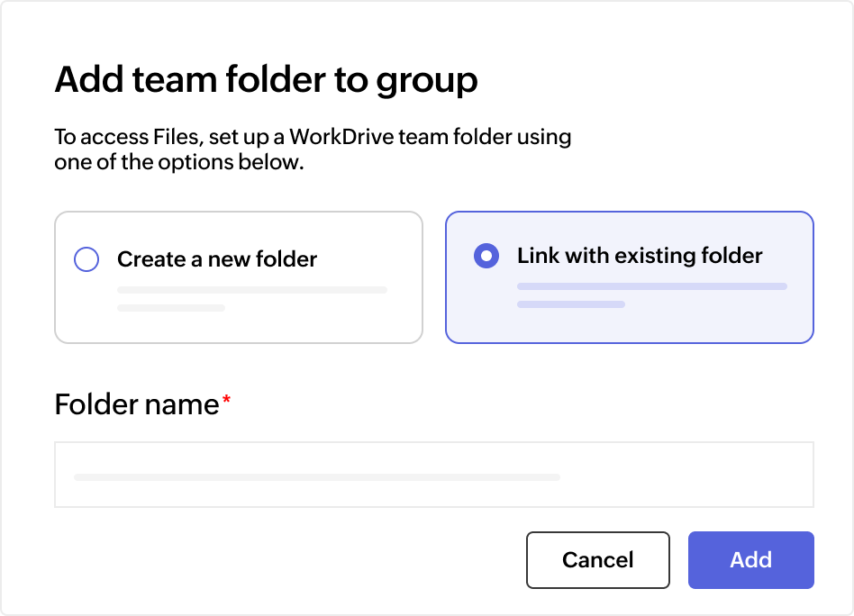Click the Add team folder to group title
854x616 pixels.
pos(267,79)
